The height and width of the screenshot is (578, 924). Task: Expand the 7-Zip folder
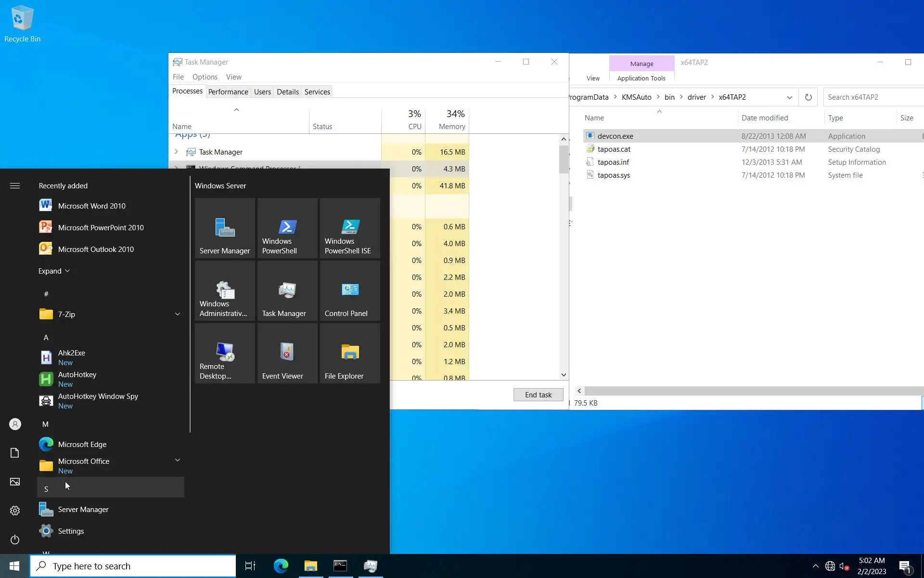[x=177, y=314]
